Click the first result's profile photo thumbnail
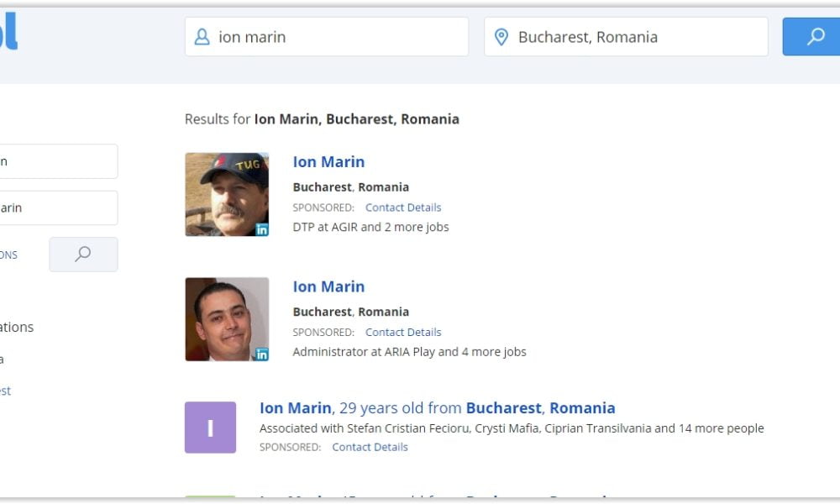The height and width of the screenshot is (504, 840). pyautogui.click(x=226, y=193)
